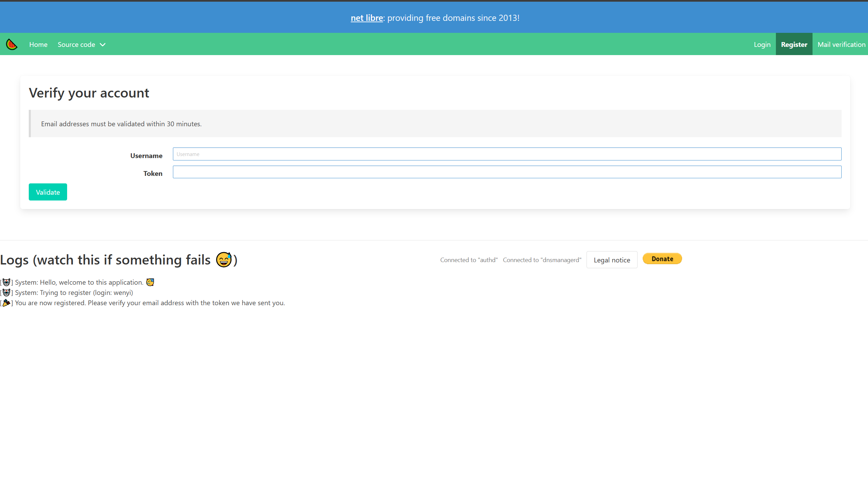Focus the Username input field
The image size is (868, 479).
[507, 154]
